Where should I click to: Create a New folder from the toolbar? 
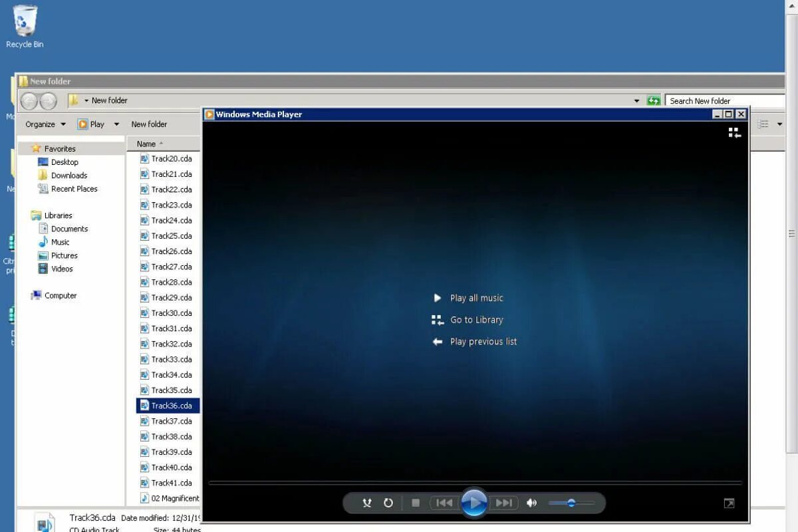pos(149,124)
